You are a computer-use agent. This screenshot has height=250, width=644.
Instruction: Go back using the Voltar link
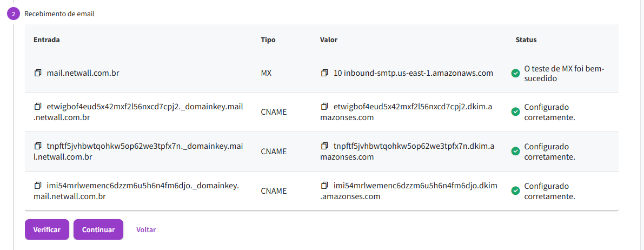coord(146,229)
